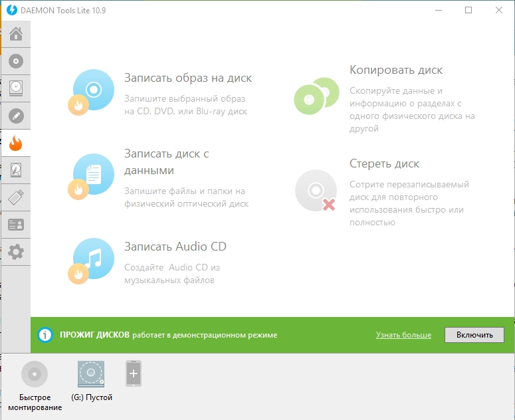Image resolution: width=515 pixels, height=420 pixels.
Task: Click the blue music note Audio CD icon
Action: (91, 261)
